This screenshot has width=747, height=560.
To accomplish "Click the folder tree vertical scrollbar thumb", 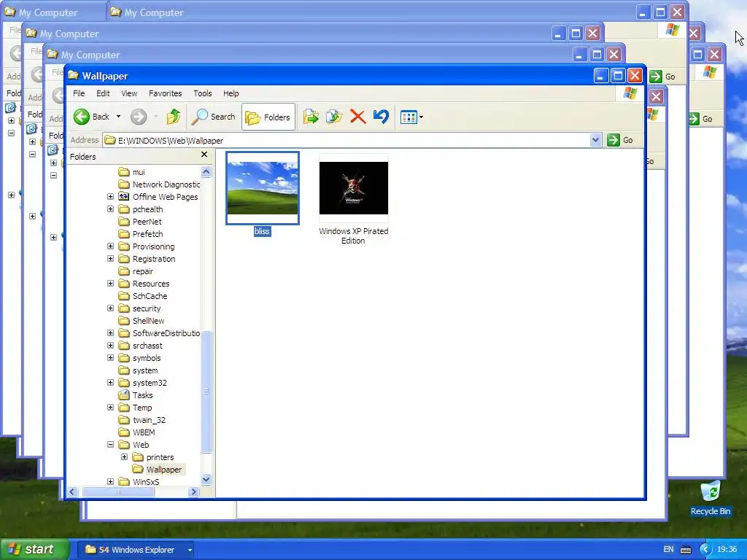I will (x=206, y=392).
